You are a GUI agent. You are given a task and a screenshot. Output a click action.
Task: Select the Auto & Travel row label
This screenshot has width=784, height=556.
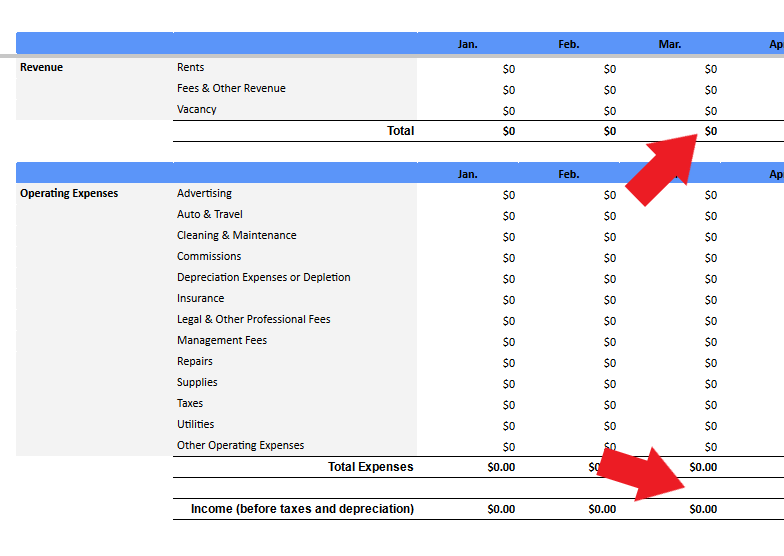tap(210, 214)
